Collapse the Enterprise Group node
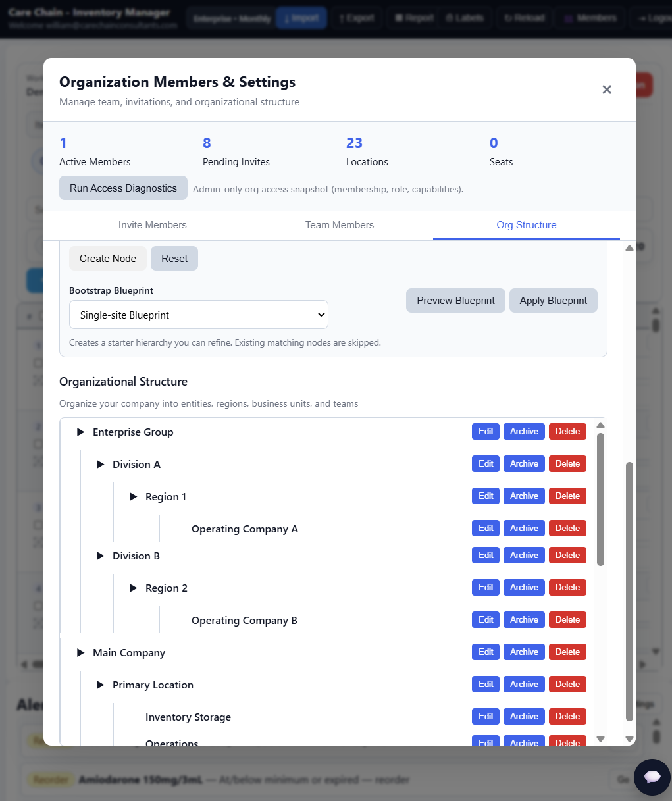 point(81,432)
